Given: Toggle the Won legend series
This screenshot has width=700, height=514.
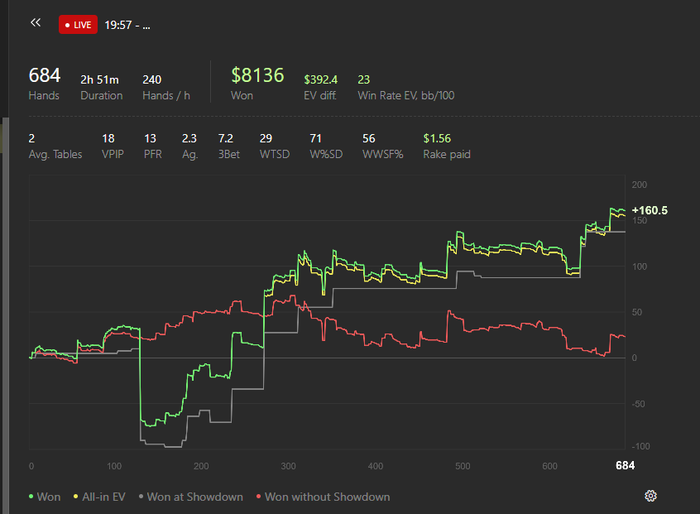Looking at the screenshot, I should pyautogui.click(x=45, y=497).
